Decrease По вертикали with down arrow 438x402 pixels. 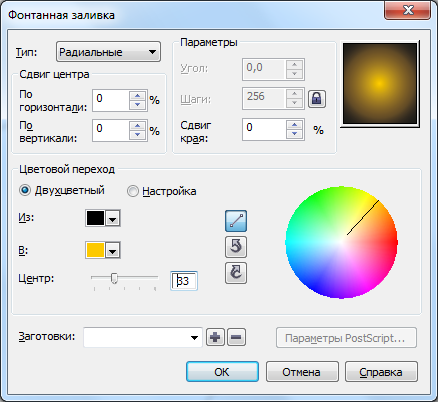pos(138,135)
